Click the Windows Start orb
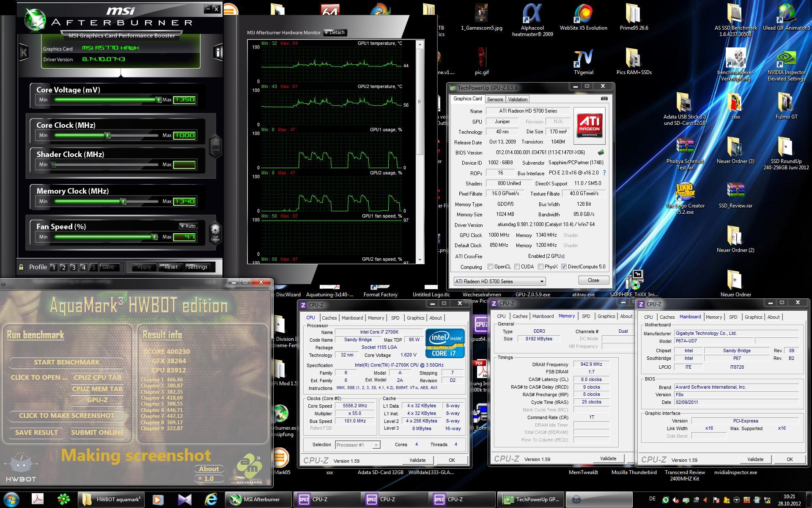This screenshot has height=508, width=812. pos(11,500)
